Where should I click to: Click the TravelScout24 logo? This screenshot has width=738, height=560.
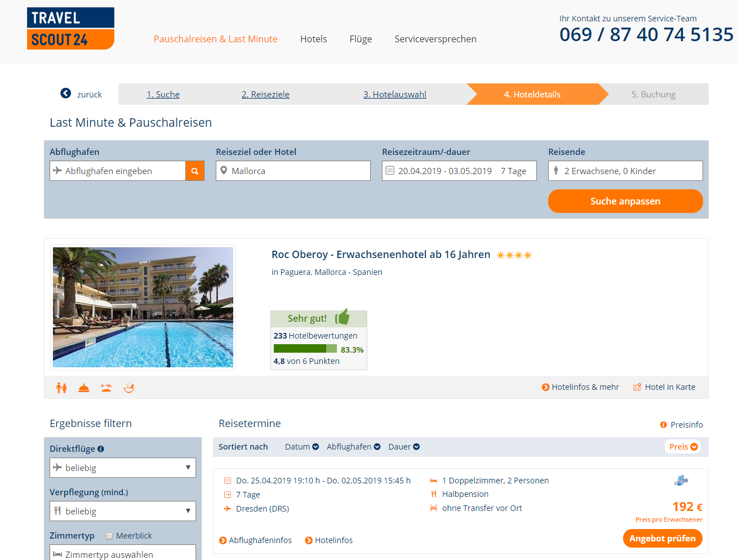[x=70, y=28]
